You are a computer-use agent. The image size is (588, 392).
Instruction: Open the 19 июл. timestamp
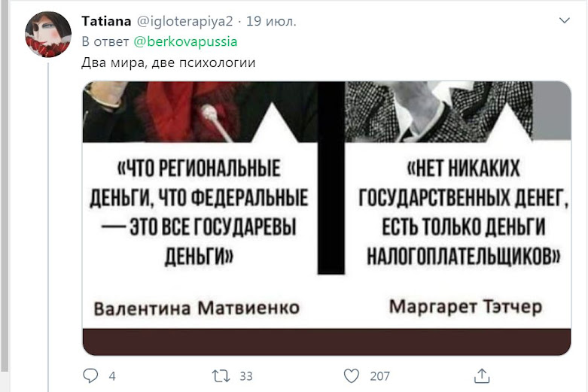click(x=271, y=21)
